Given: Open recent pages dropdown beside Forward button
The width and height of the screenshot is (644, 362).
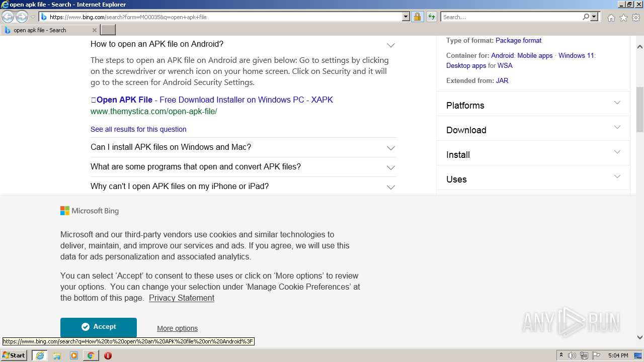Looking at the screenshot, I should (x=33, y=17).
